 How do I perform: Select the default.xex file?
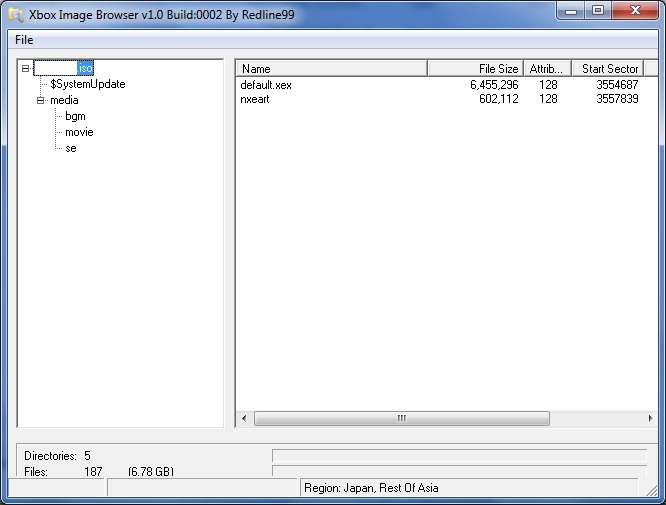tap(266, 85)
